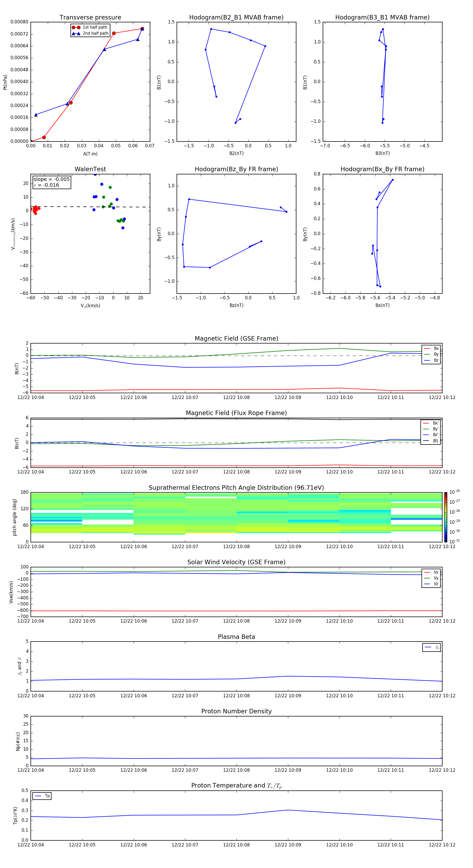This screenshot has height=868, width=473.
Task: Click the 'Magnetic Field (GSE Frame)' title
Action: [x=236, y=339]
